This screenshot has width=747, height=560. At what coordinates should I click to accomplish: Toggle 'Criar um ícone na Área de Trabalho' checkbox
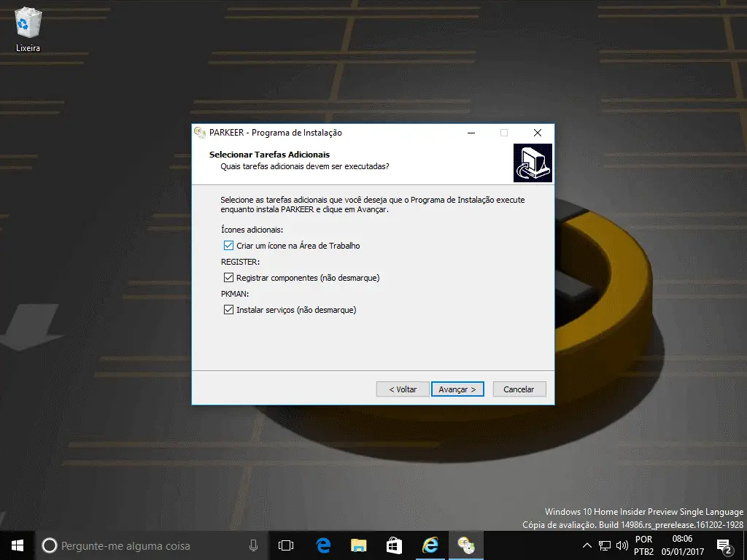(x=228, y=246)
